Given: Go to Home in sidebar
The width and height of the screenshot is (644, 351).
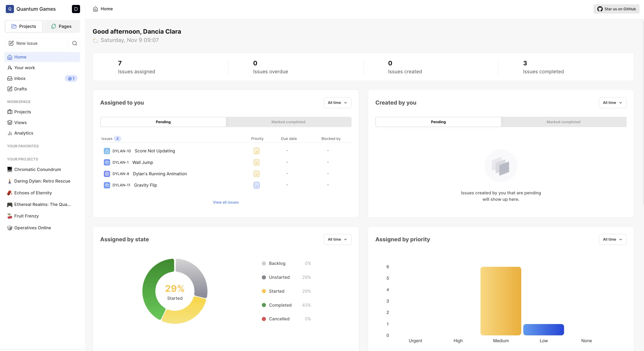Looking at the screenshot, I should pyautogui.click(x=42, y=57).
